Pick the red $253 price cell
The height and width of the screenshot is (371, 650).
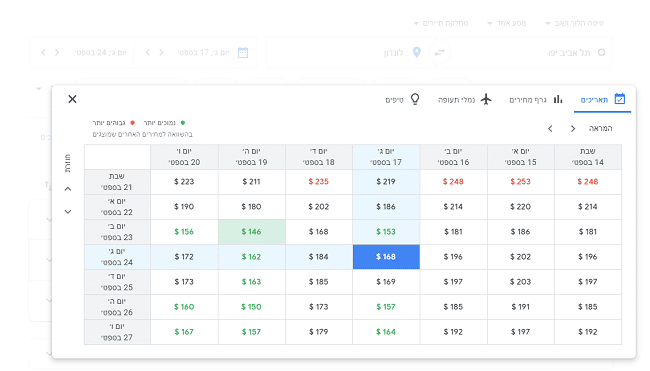pyautogui.click(x=521, y=182)
